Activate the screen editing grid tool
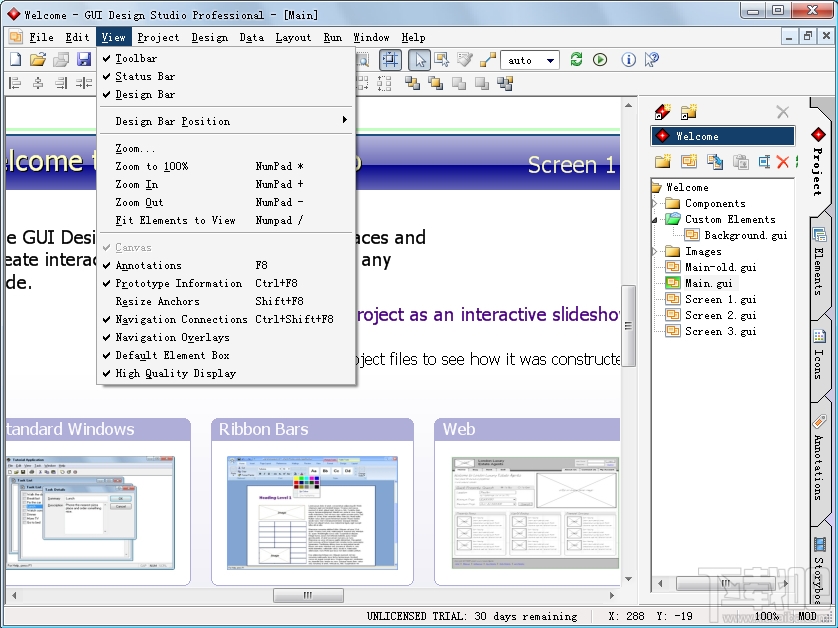 (x=392, y=59)
